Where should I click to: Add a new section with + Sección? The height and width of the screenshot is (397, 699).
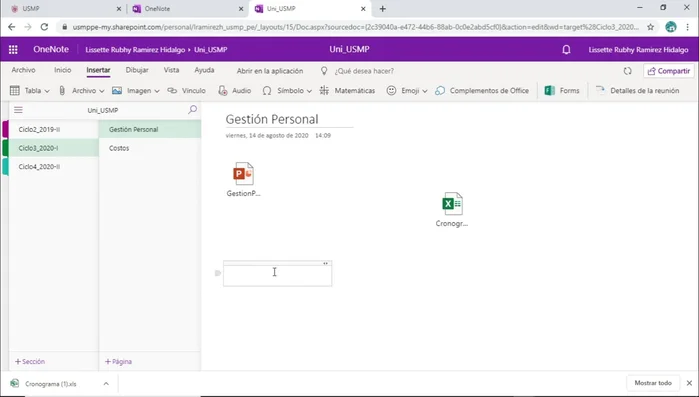[30, 361]
